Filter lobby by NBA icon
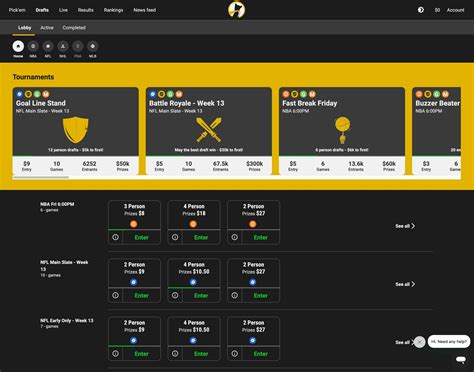Image resolution: width=474 pixels, height=372 pixels. 33,46
